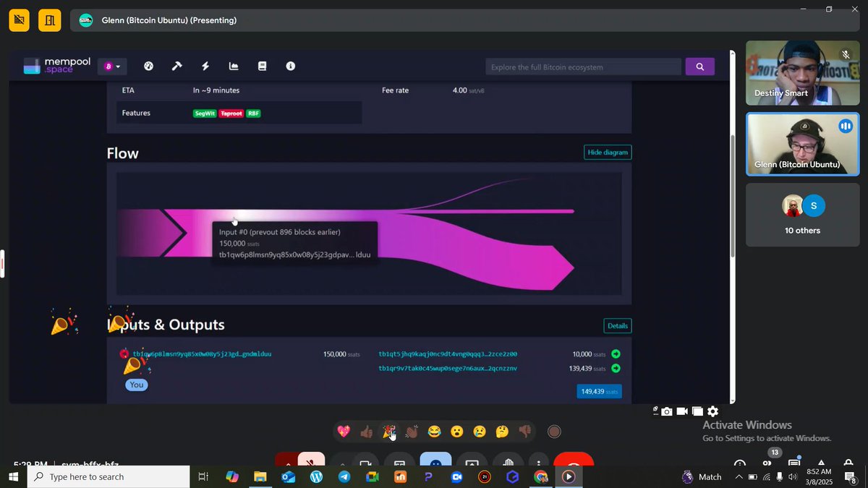Screen dimensions: 868x488
Task: Click the SegWit feature badge
Action: 205,114
